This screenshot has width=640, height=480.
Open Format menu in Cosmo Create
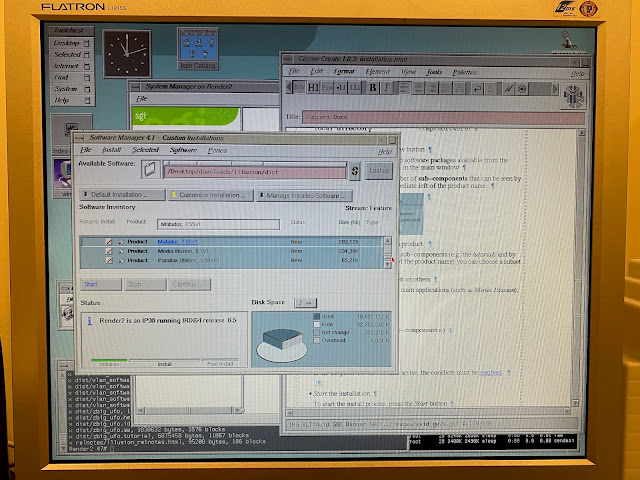(344, 71)
